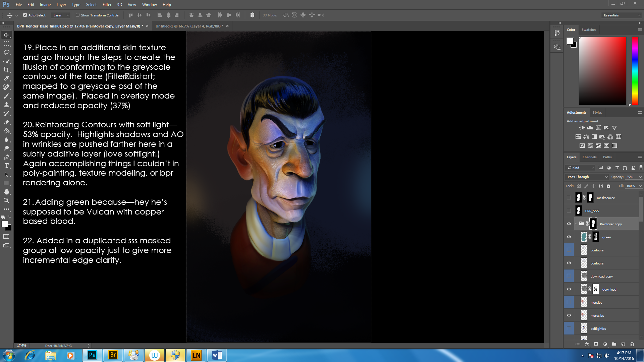Screen dimensions: 644x362
Task: Collapse the Paintover copy group
Action: click(x=576, y=224)
